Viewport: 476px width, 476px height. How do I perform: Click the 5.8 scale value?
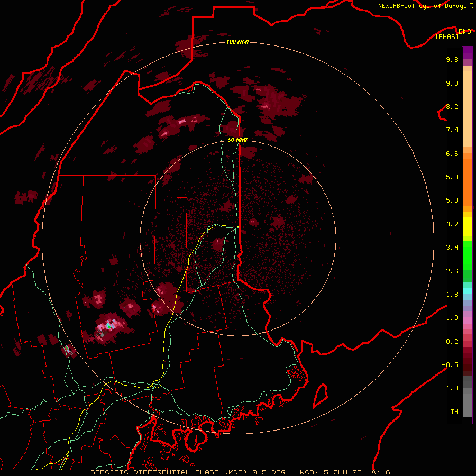[452, 177]
